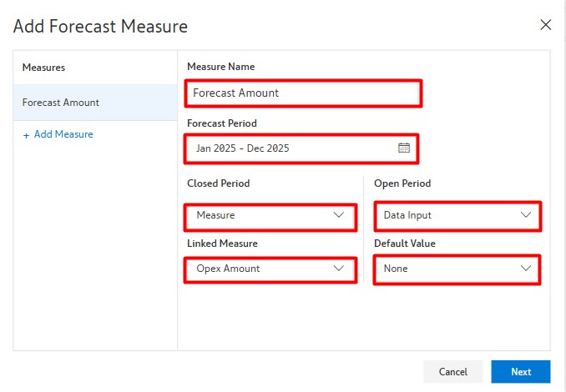Click the calendar icon in Forecast Period
The height and width of the screenshot is (392, 566).
click(404, 148)
